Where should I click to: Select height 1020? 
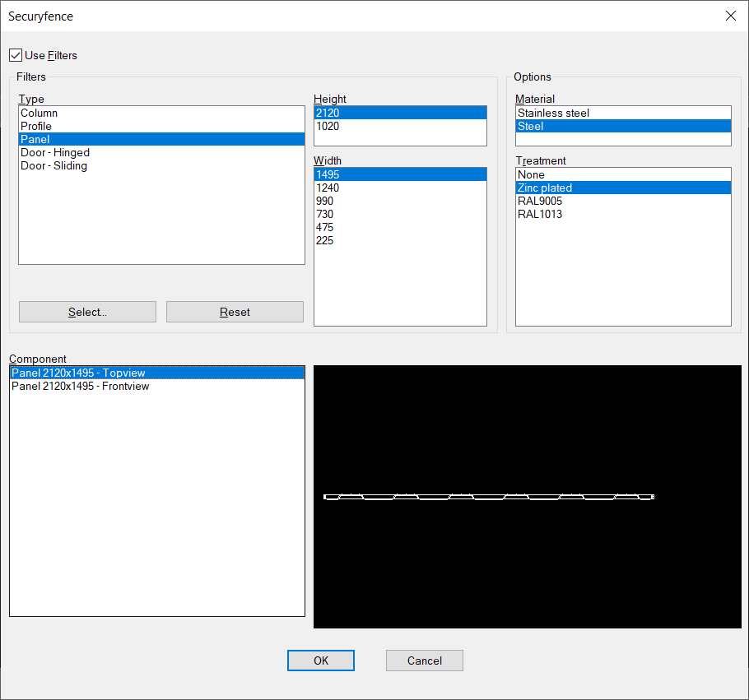[x=400, y=126]
